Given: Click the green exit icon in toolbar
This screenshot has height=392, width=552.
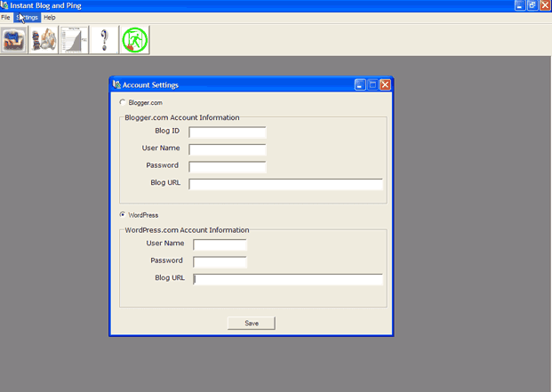Looking at the screenshot, I should (134, 40).
